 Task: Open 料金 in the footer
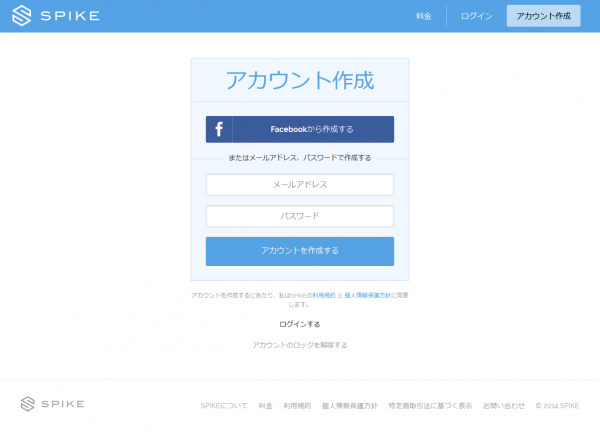pyautogui.click(x=265, y=406)
